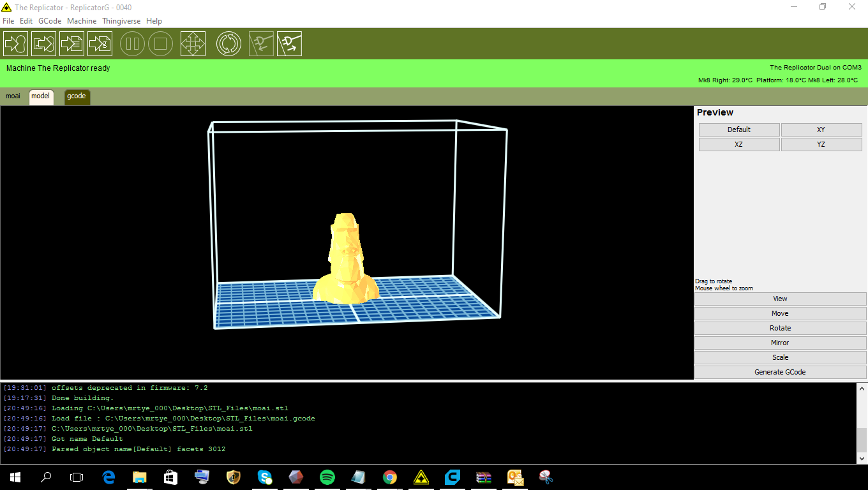Viewport: 868px width, 490px height.
Task: Open the Windows Store taskbar icon
Action: click(170, 477)
